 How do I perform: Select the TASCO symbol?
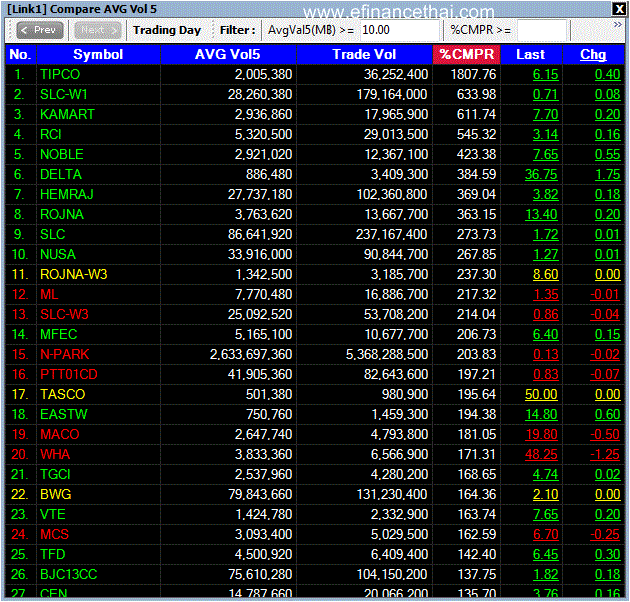[63, 394]
